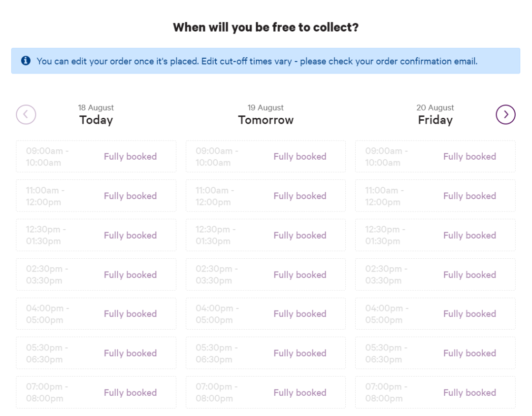This screenshot has width=532, height=416.
Task: Select Today 09:00am - 10:00am slot
Action: (96, 157)
